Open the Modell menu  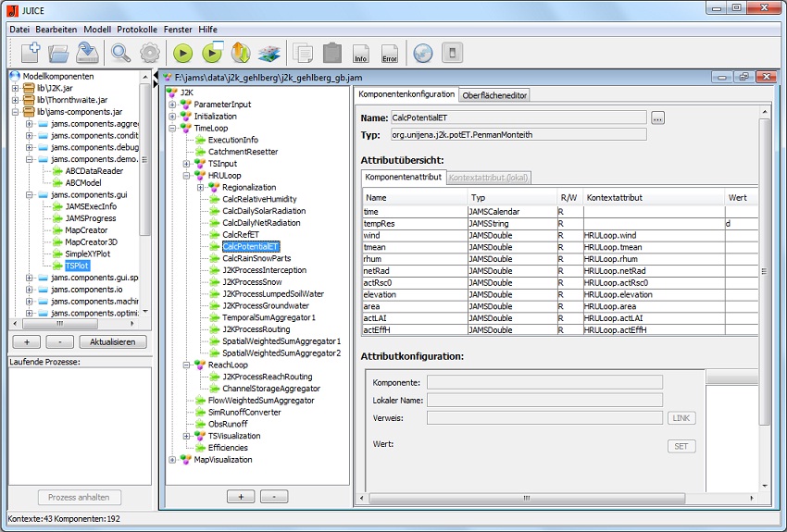click(x=97, y=30)
